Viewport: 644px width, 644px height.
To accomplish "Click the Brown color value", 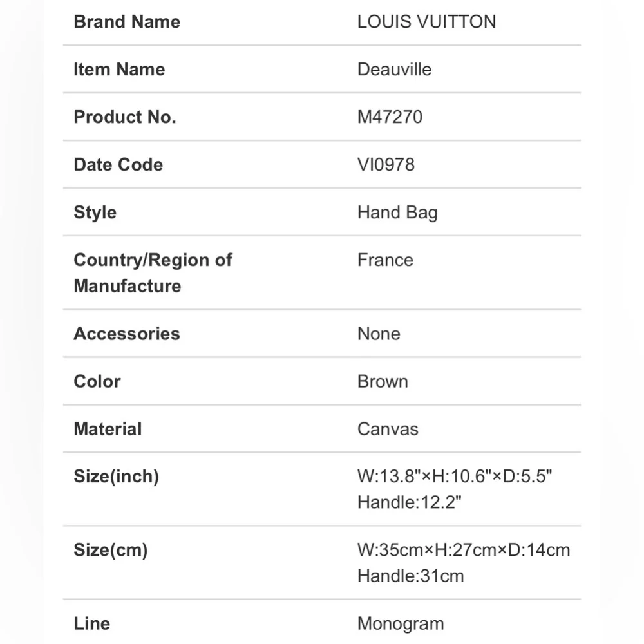I will [383, 381].
